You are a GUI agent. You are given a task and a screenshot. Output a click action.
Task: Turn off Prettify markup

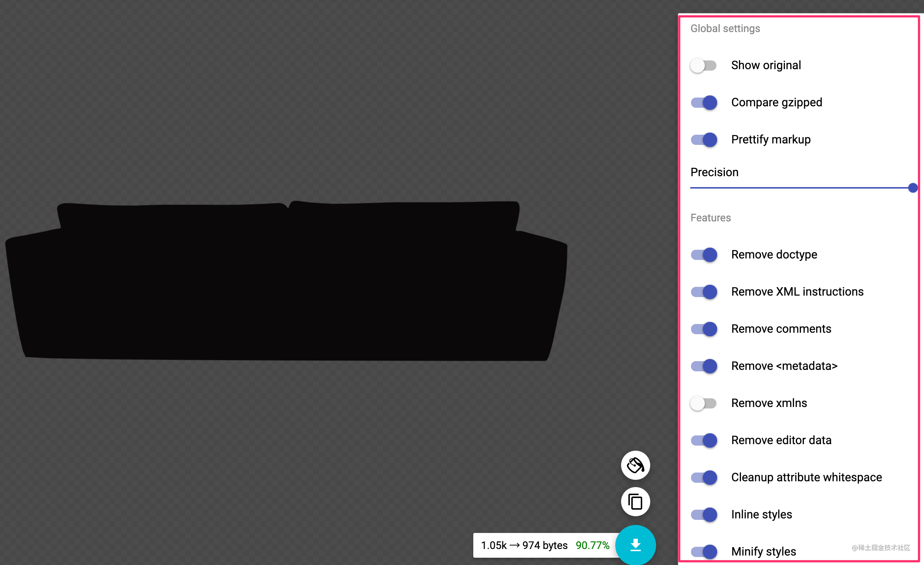(x=703, y=140)
